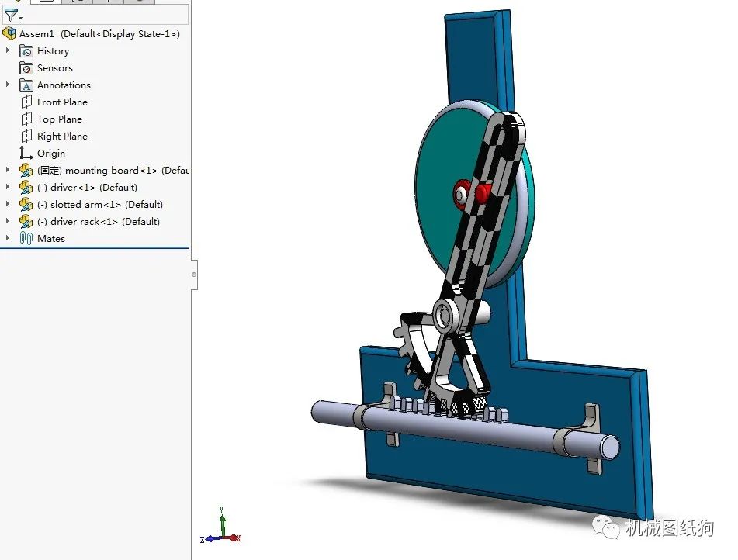Click the view orientation triad
The image size is (738, 560).
tap(220, 526)
